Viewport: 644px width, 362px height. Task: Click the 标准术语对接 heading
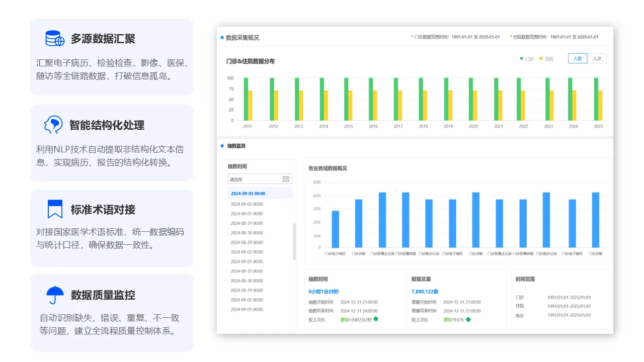point(103,210)
